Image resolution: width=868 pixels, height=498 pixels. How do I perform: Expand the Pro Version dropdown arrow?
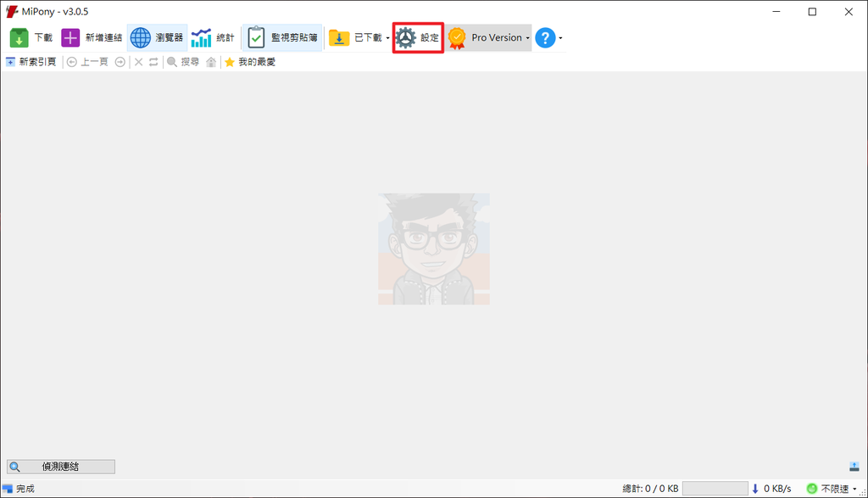click(x=527, y=38)
